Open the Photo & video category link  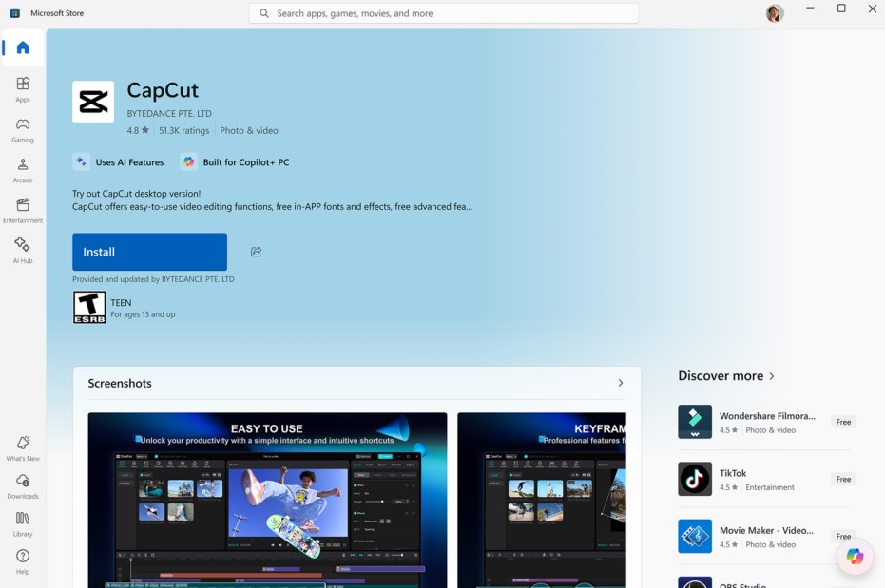[x=249, y=130]
